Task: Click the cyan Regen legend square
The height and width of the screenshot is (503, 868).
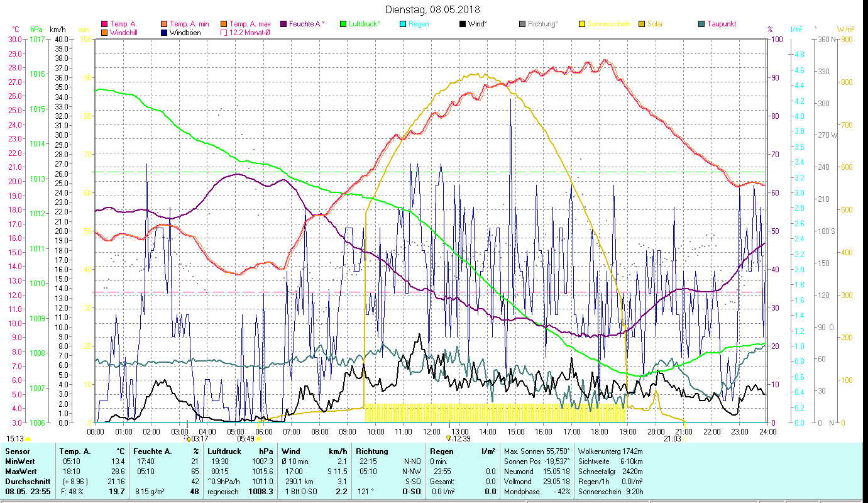Action: click(x=403, y=25)
